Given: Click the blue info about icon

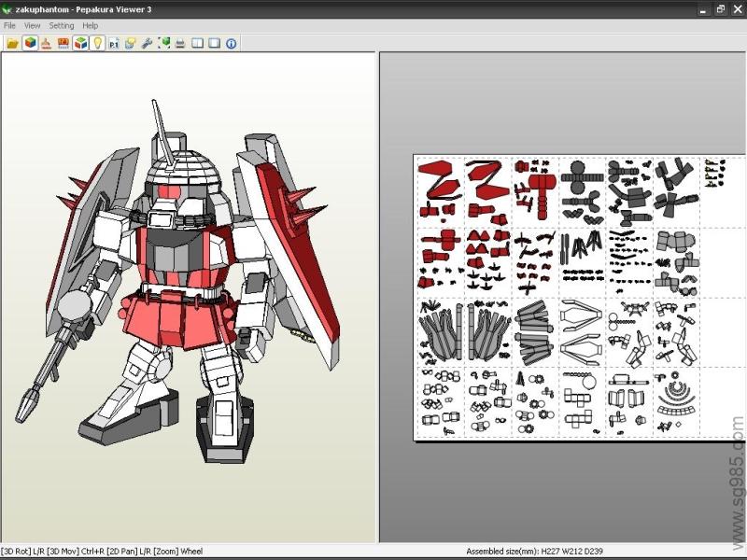Looking at the screenshot, I should point(231,43).
